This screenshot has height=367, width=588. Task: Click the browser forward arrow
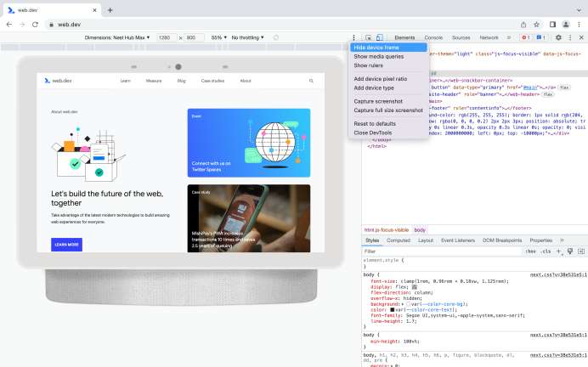[x=22, y=25]
